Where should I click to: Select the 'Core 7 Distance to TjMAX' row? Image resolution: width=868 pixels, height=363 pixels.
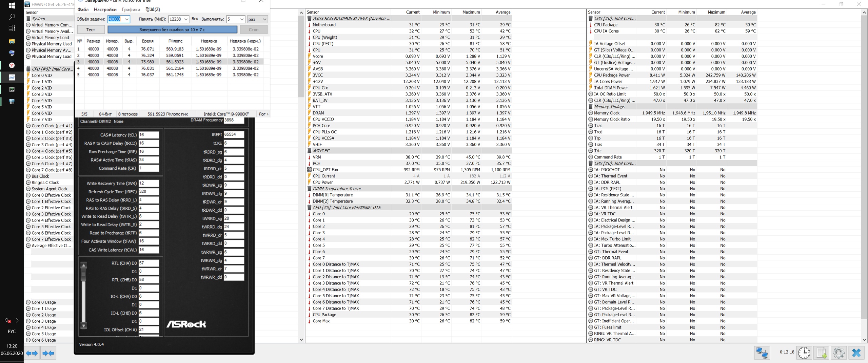409,308
